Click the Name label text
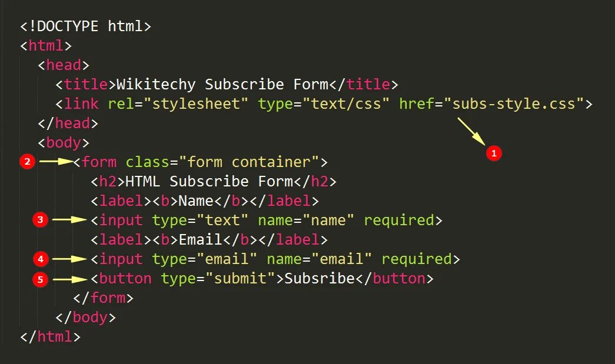The height and width of the screenshot is (364, 615). [196, 201]
